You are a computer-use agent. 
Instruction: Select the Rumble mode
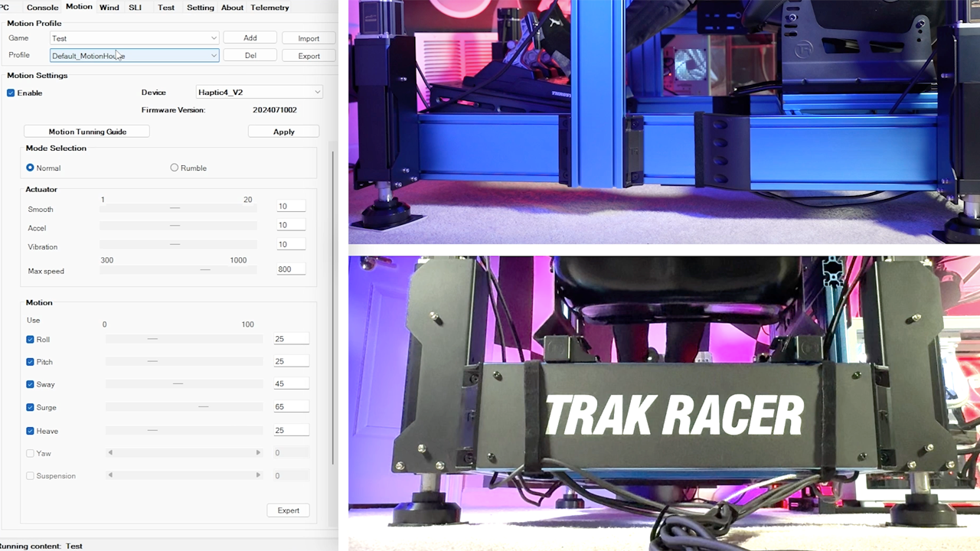(x=175, y=168)
